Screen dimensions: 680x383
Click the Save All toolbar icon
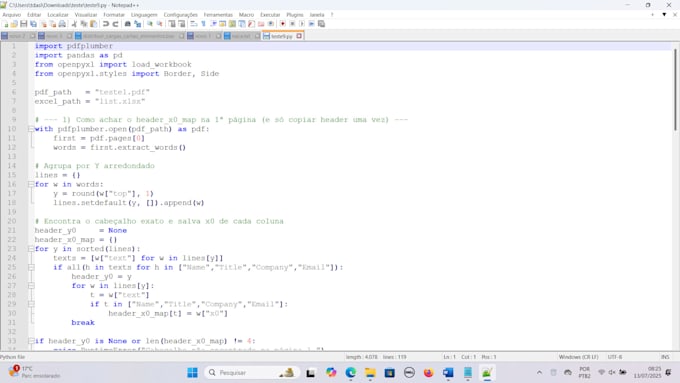coord(33,24)
